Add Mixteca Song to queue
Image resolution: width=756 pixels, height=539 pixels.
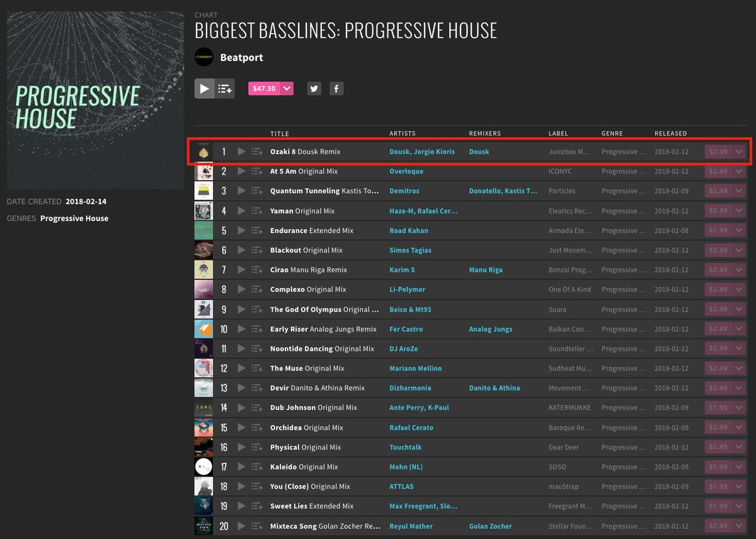click(x=256, y=526)
